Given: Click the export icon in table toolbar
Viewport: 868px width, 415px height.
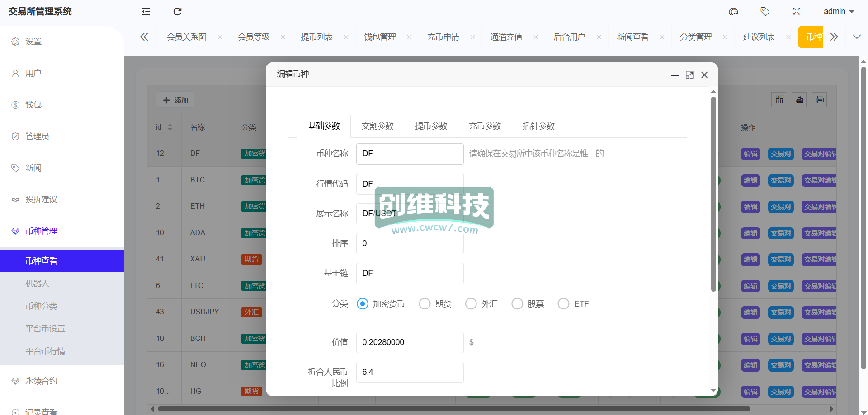Looking at the screenshot, I should [799, 100].
